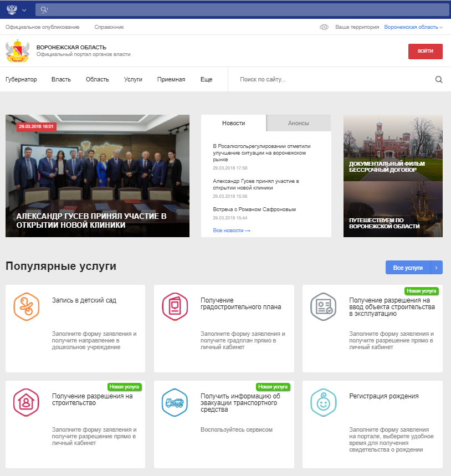Expand the Воронежская область territory dropdown
The height and width of the screenshot is (476, 451).
click(x=413, y=27)
